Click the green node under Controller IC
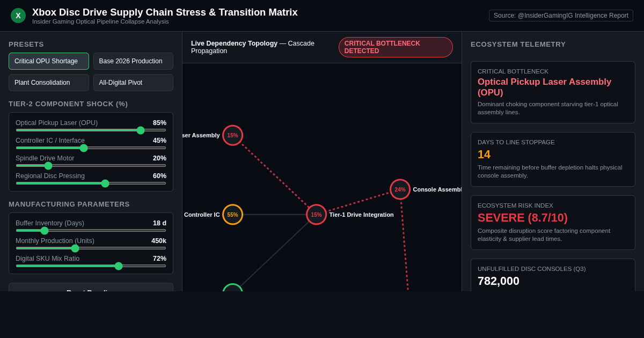The image size is (644, 338). (x=232, y=288)
